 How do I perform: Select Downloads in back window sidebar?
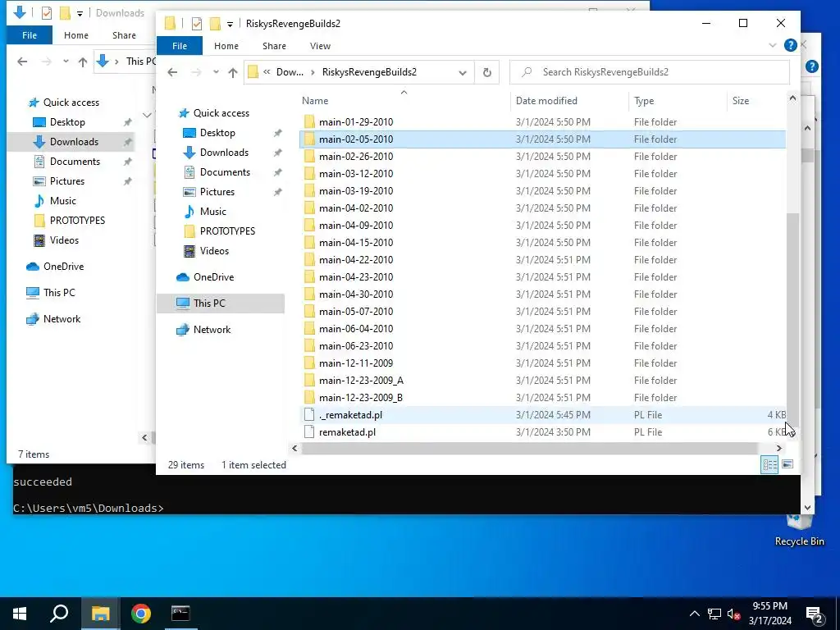74,142
